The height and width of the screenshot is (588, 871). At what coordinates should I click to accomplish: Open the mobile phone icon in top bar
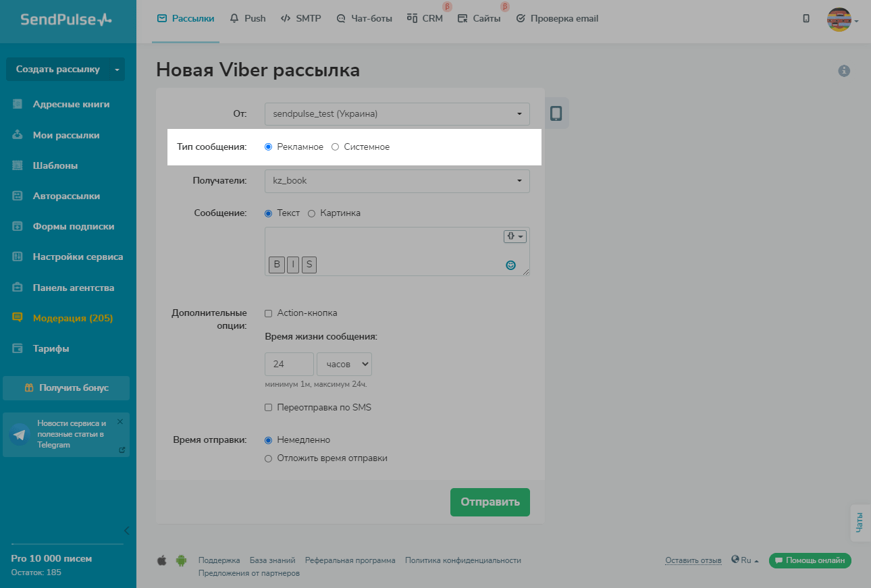pyautogui.click(x=806, y=19)
